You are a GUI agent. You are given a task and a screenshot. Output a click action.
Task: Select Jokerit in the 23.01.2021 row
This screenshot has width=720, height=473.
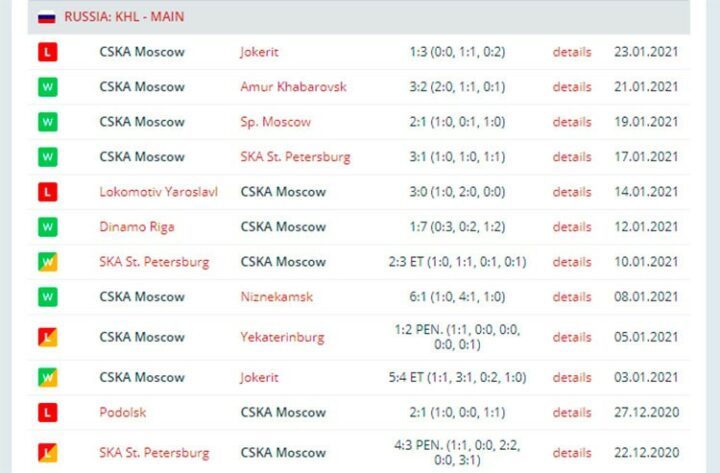[x=259, y=52]
